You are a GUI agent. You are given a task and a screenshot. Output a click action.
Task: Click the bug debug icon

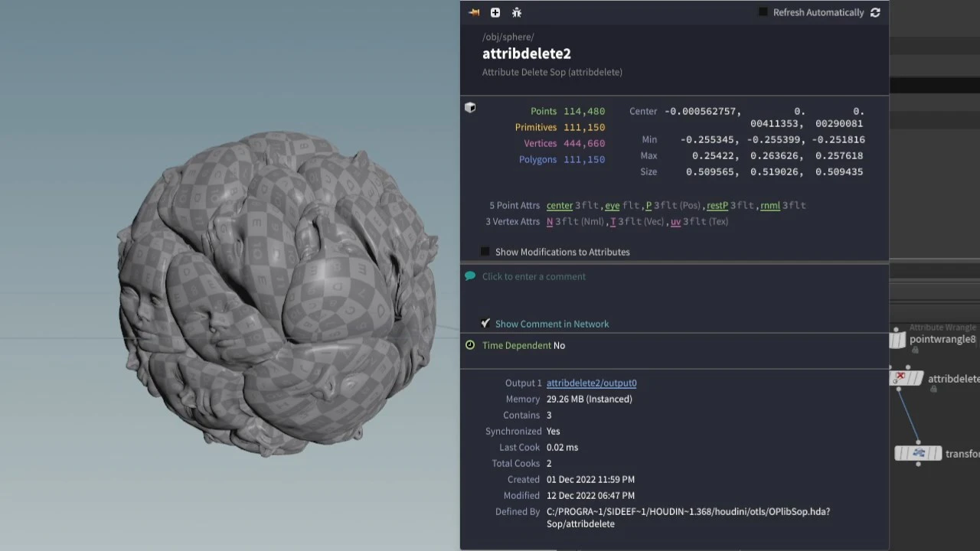(x=517, y=12)
